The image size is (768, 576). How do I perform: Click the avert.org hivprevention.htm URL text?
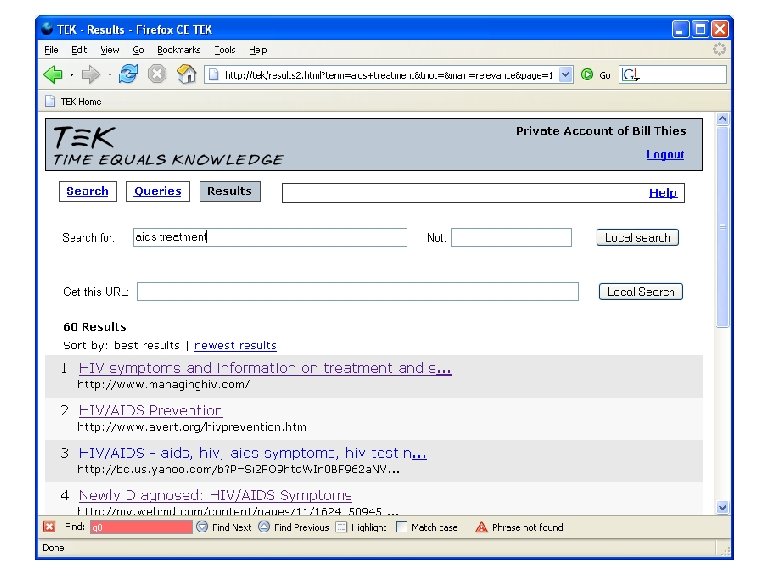tap(192, 427)
